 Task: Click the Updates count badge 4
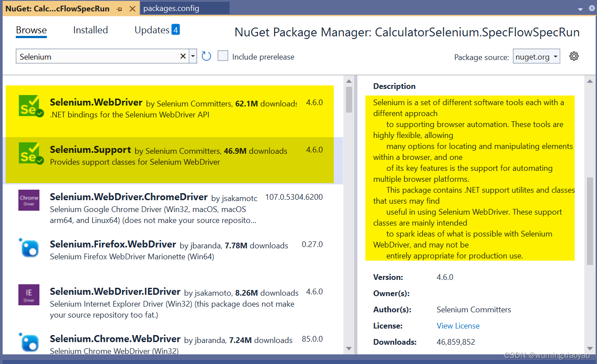[176, 30]
